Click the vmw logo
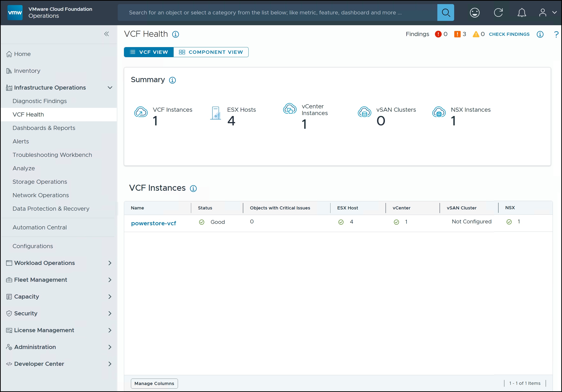 pos(15,12)
